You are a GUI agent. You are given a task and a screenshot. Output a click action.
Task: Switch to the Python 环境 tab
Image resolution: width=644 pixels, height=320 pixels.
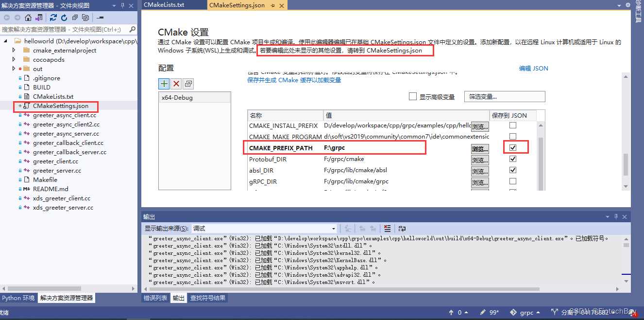(x=18, y=298)
